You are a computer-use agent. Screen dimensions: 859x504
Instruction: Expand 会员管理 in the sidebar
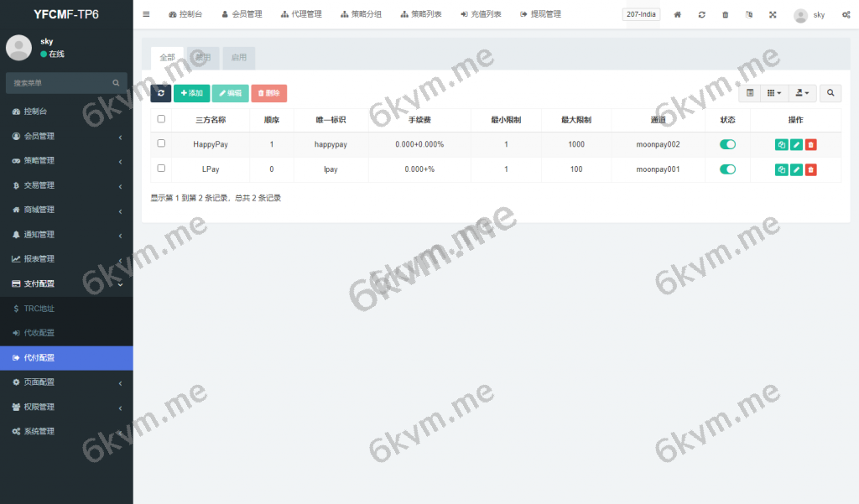66,136
